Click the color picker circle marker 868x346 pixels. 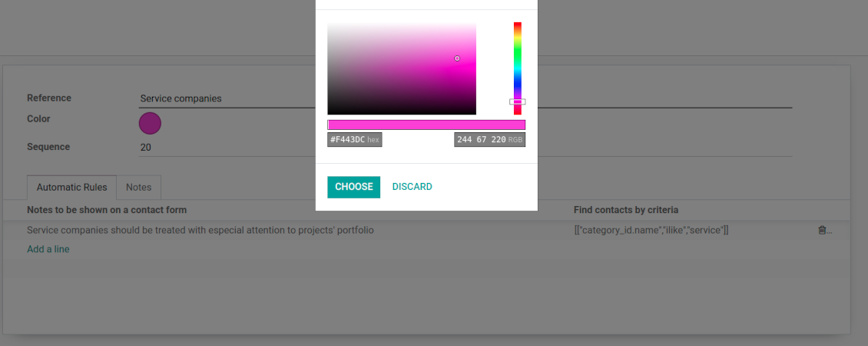457,58
